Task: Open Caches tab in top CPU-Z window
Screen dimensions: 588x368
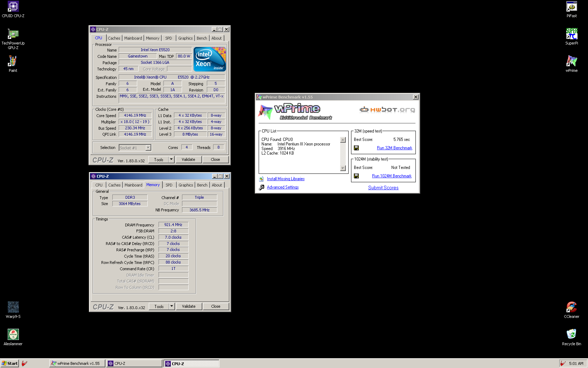Action: (x=114, y=38)
